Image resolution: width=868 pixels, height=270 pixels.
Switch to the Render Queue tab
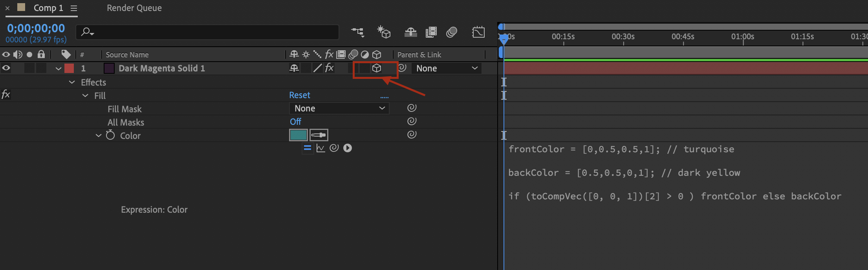tap(134, 8)
